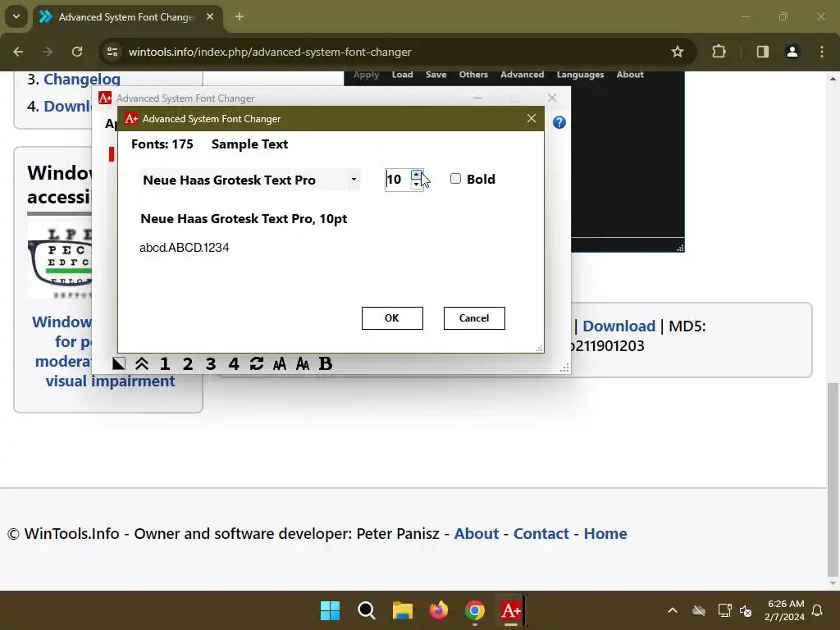Image resolution: width=840 pixels, height=630 pixels.
Task: Open the footer About link
Action: [477, 533]
